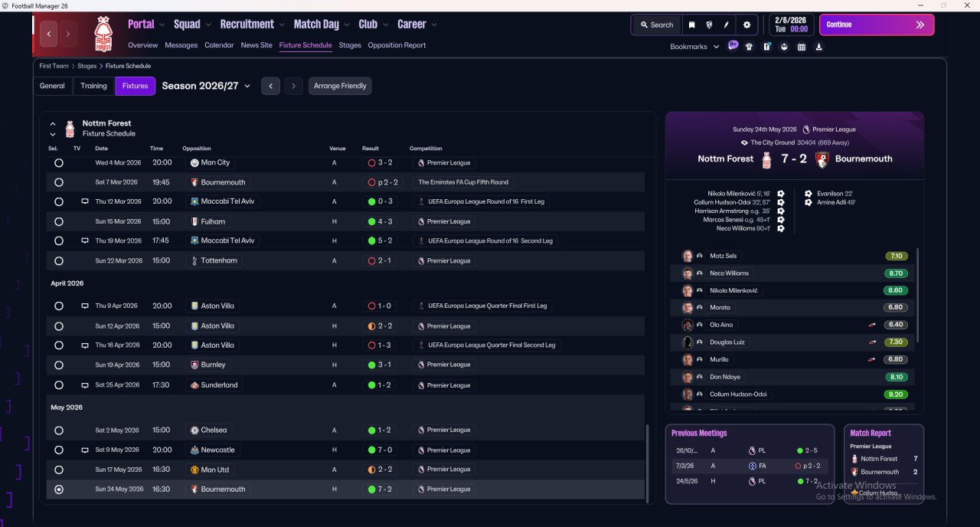Image resolution: width=980 pixels, height=527 pixels.
Task: Click the download tray icon in bookmarks bar
Action: click(819, 47)
